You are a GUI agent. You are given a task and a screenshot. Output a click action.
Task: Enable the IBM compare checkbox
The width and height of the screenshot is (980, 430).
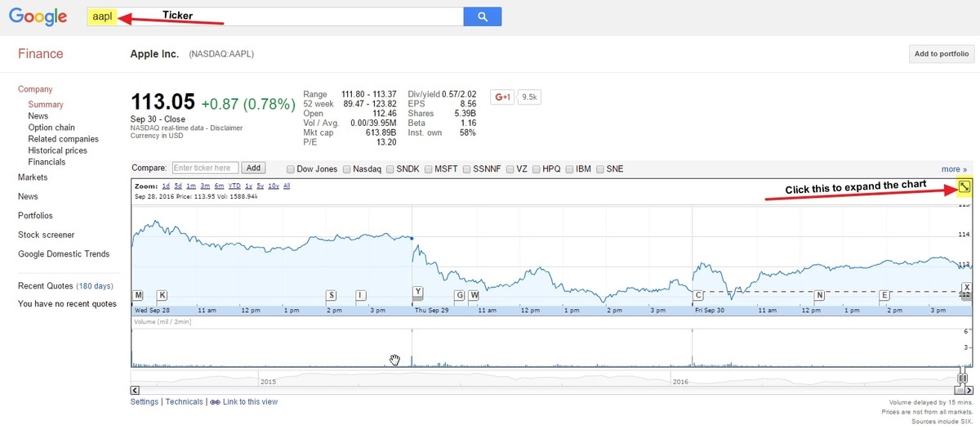(x=570, y=169)
